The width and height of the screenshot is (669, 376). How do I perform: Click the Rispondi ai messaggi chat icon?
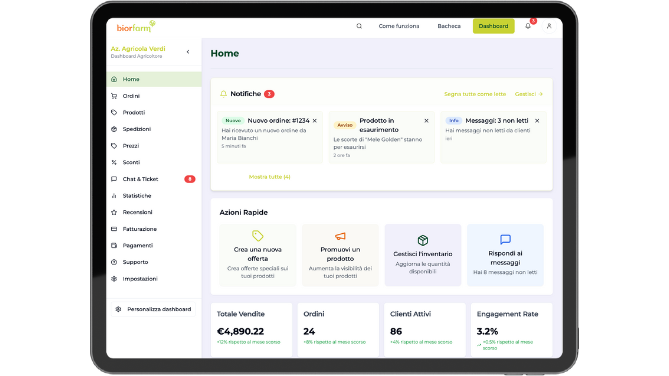point(505,239)
